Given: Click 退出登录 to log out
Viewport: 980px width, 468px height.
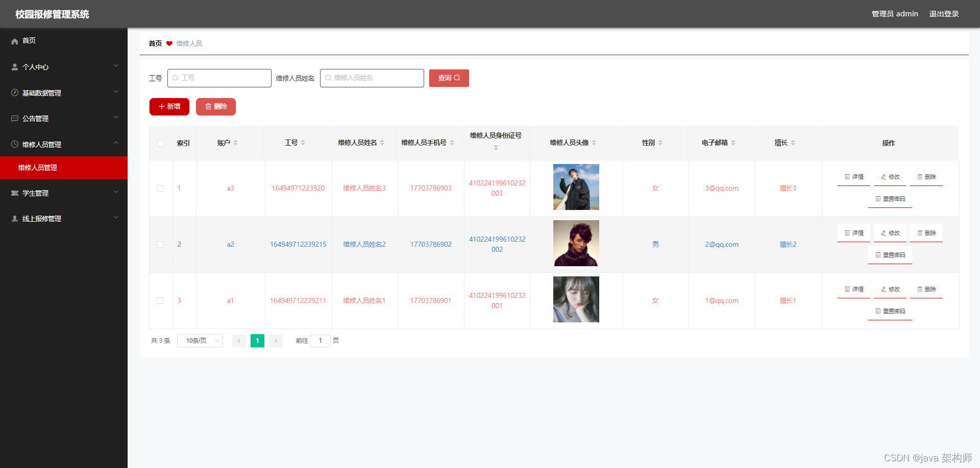Looking at the screenshot, I should click(944, 14).
